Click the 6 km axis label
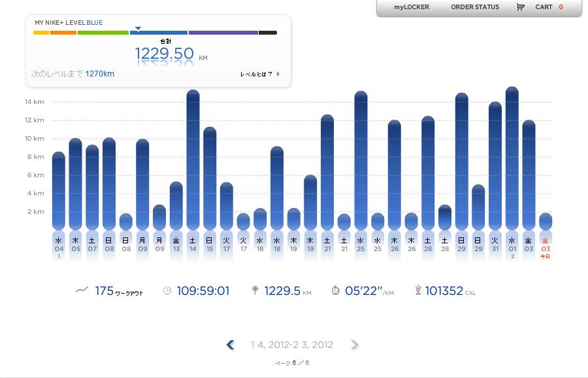 click(36, 175)
